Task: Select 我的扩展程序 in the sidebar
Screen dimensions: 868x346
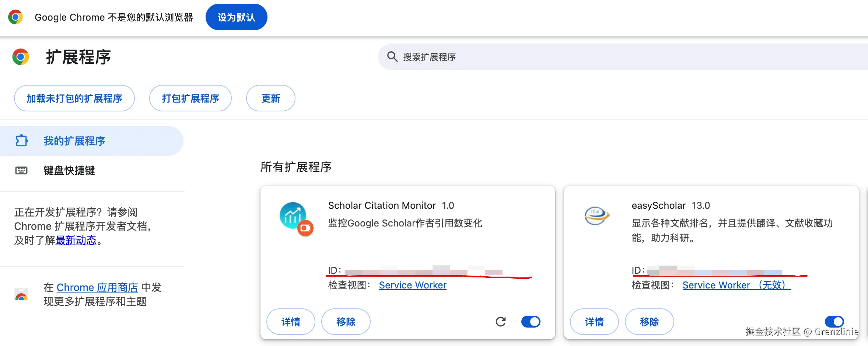Action: point(74,141)
